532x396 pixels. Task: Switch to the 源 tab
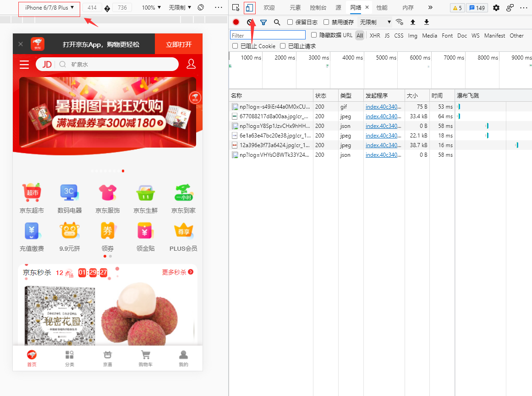(338, 7)
